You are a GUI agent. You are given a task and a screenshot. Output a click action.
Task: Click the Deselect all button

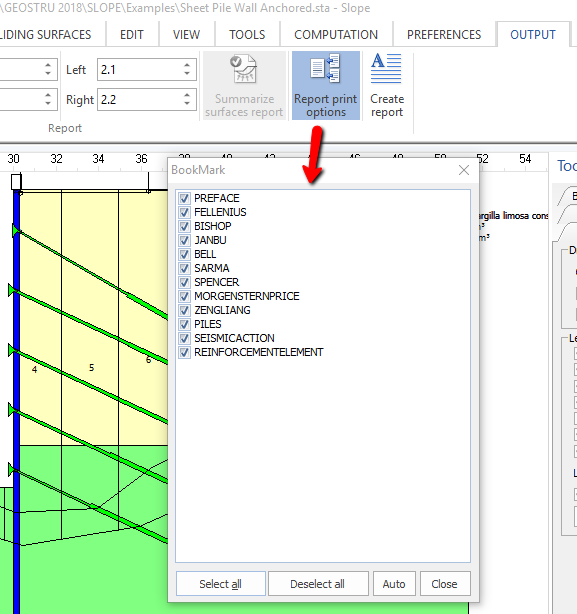click(317, 584)
